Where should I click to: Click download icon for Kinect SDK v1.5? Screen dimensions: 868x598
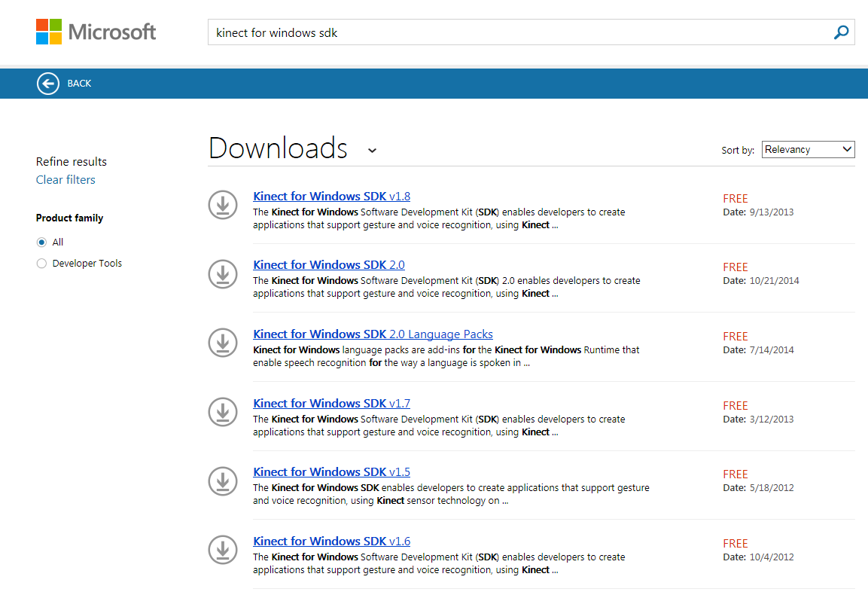coord(223,481)
